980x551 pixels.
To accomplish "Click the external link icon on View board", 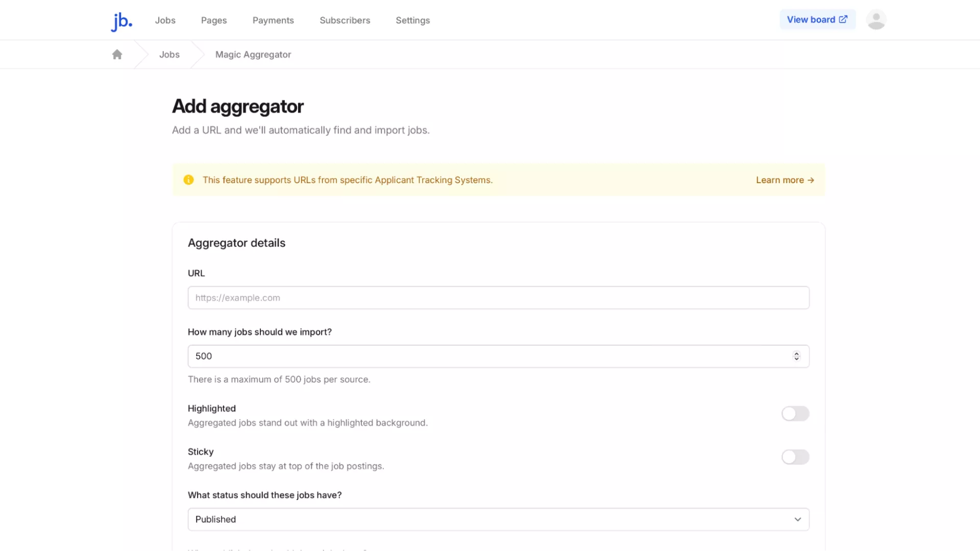I will point(843,19).
